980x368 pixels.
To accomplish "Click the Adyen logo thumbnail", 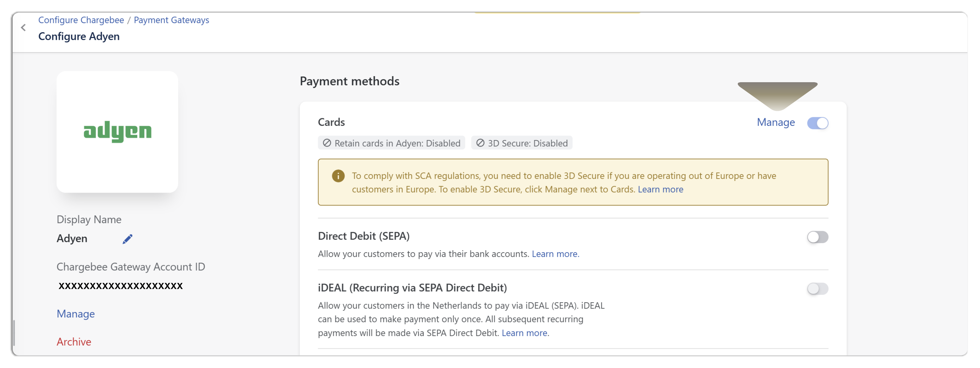I will pyautogui.click(x=117, y=132).
